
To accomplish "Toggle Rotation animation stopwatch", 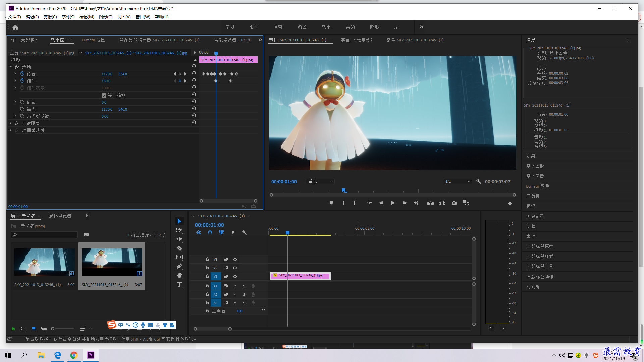I will (x=22, y=102).
